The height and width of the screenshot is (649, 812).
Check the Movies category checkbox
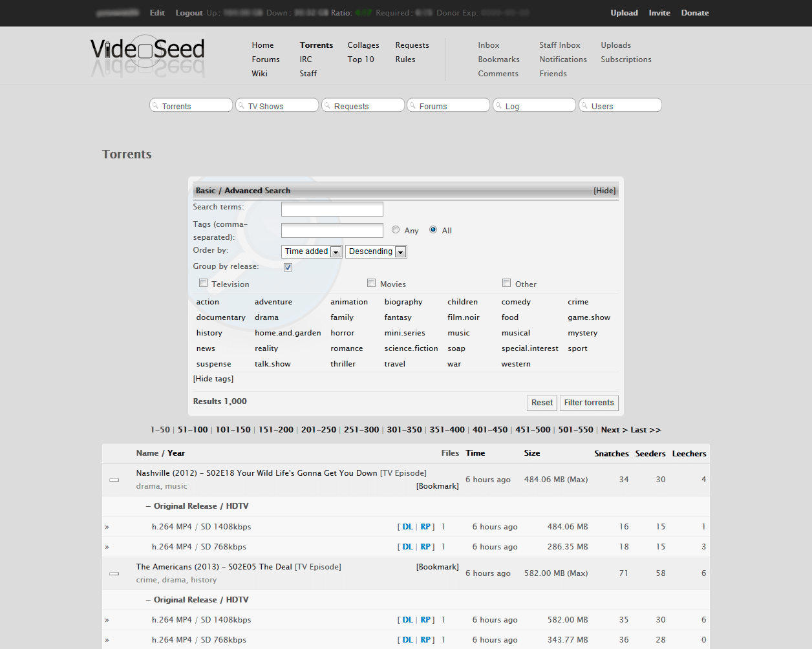pos(372,283)
